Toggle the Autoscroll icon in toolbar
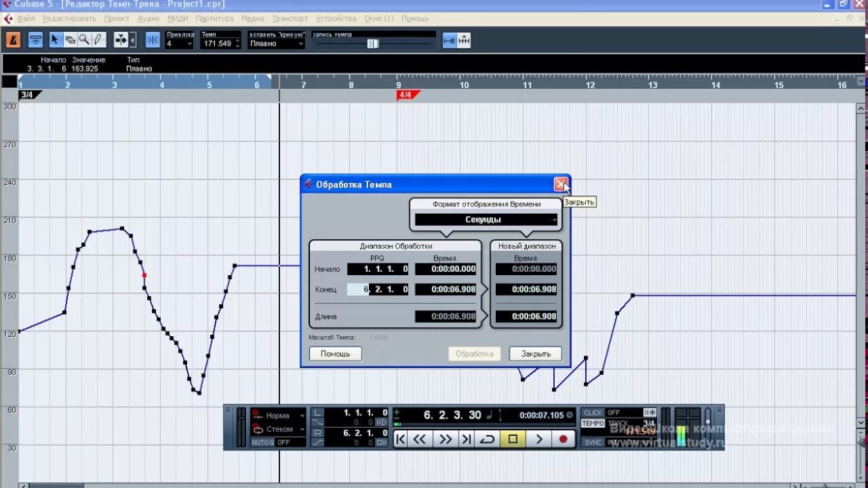 (x=121, y=40)
